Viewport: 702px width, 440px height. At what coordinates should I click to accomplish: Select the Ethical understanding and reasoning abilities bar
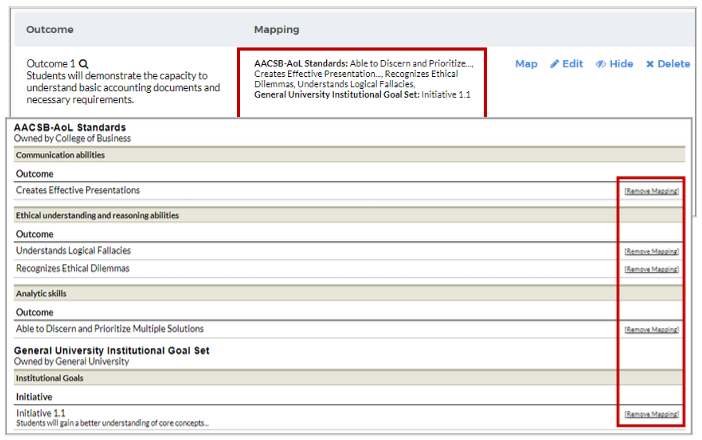pyautogui.click(x=349, y=215)
